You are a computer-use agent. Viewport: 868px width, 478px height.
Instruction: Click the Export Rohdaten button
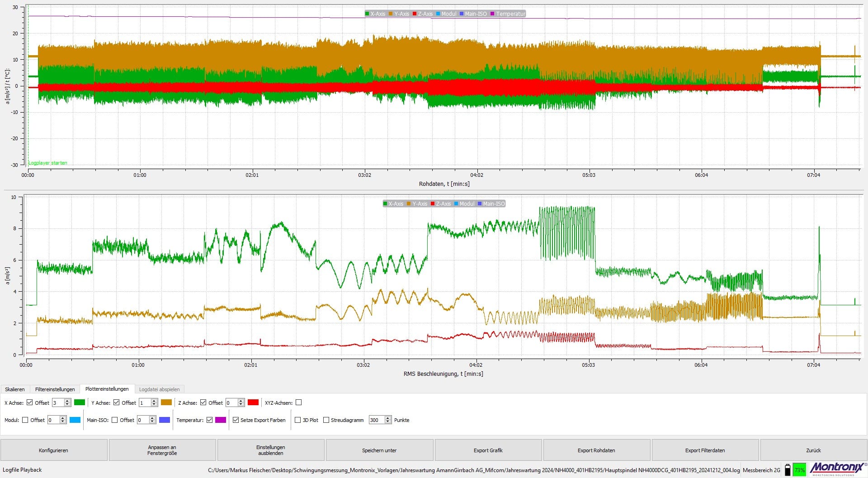point(596,450)
